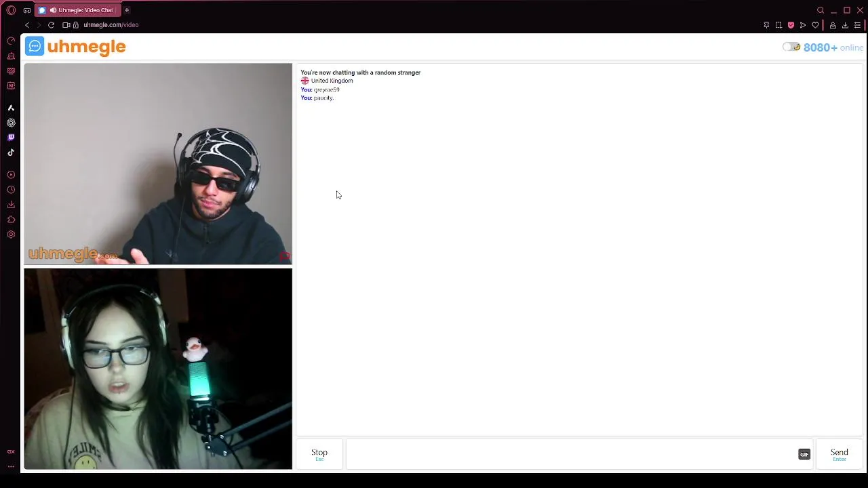Open TikTok from the sidebar
868x488 pixels.
point(11,152)
